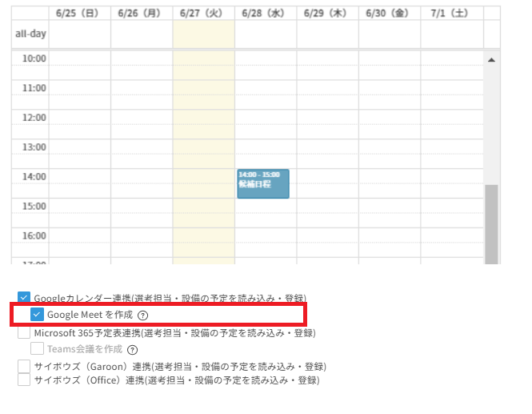Click the 7/1 (土) day header
Viewport: 532px width, 414px height.
point(451,14)
